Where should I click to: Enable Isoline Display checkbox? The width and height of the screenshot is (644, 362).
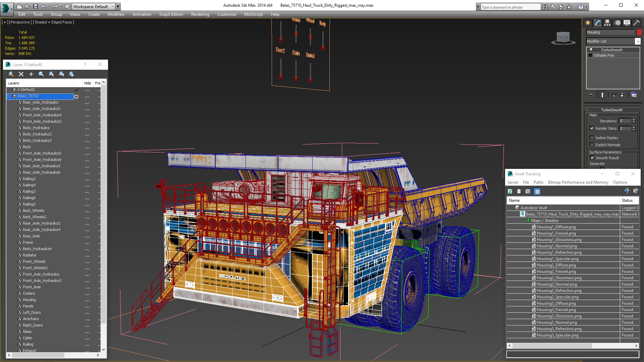point(592,138)
